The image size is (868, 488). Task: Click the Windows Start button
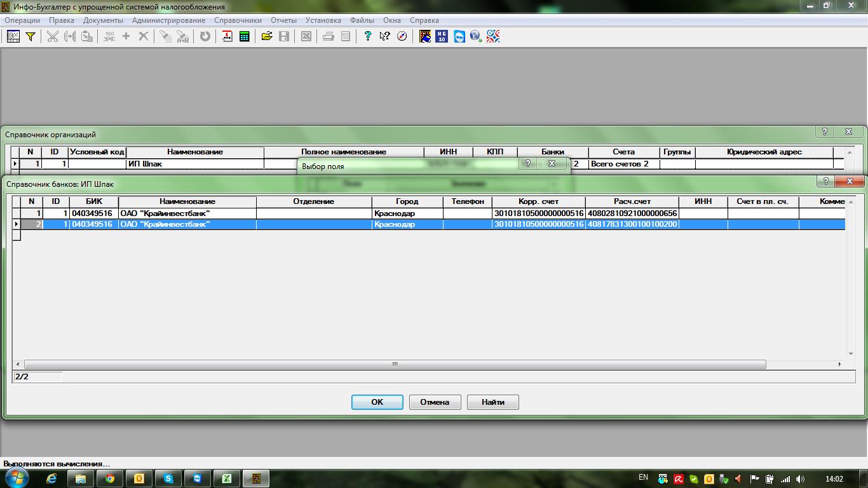17,478
